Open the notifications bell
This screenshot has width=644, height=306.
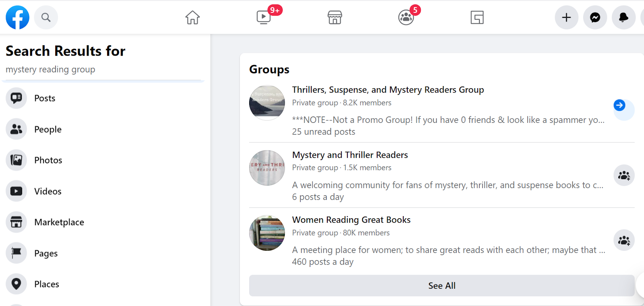tap(623, 17)
